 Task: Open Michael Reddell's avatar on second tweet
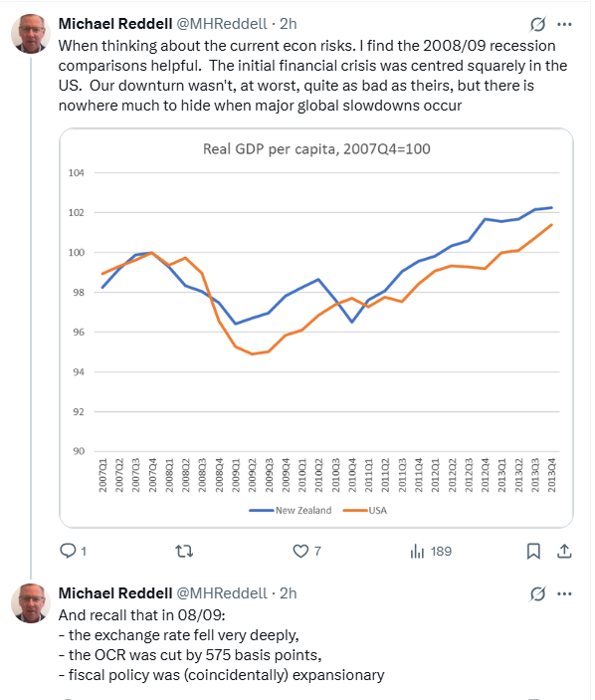(x=31, y=603)
